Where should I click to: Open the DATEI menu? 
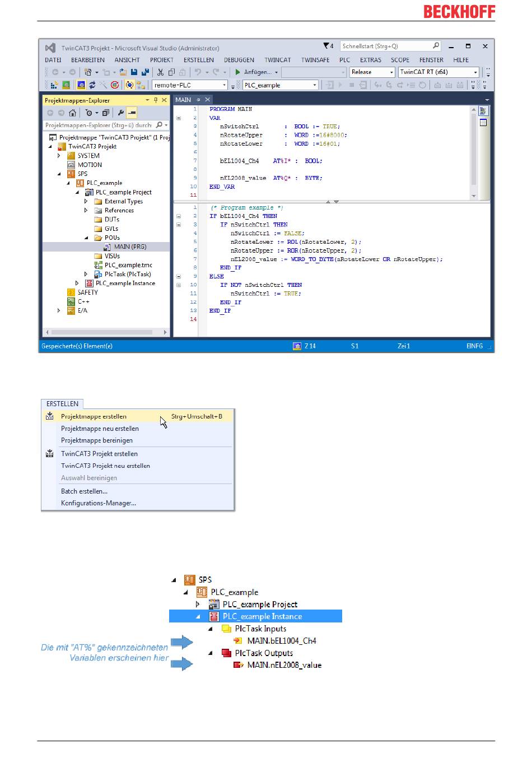53,60
